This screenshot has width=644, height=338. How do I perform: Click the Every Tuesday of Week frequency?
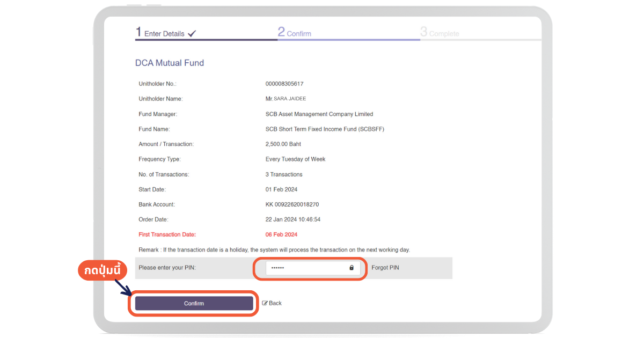pos(295,159)
